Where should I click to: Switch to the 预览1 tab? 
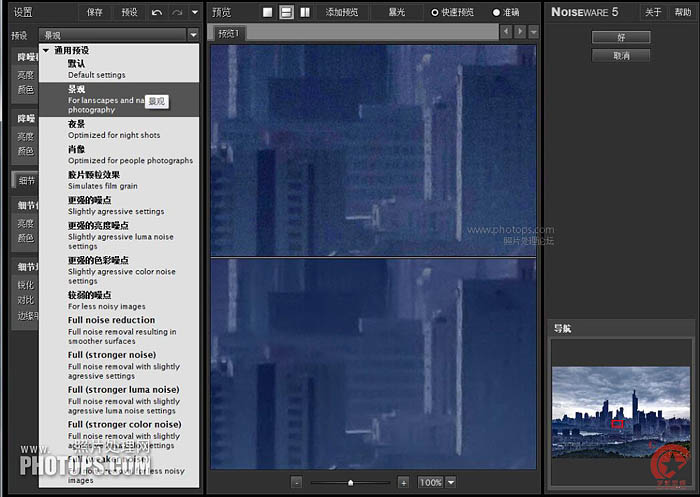point(230,33)
